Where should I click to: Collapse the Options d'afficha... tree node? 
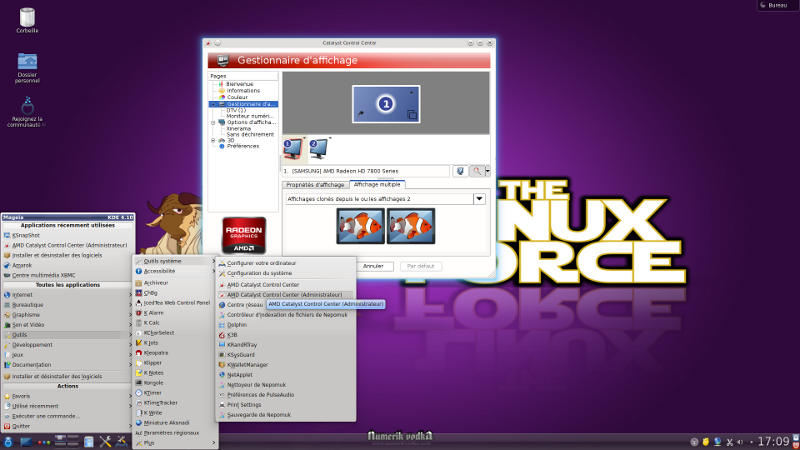213,122
